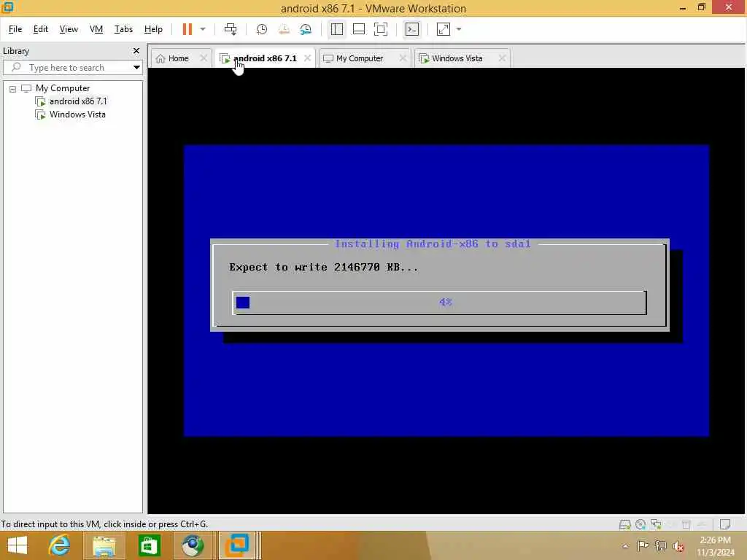Open the Windows Start button
The height and width of the screenshot is (560, 747).
pyautogui.click(x=18, y=545)
